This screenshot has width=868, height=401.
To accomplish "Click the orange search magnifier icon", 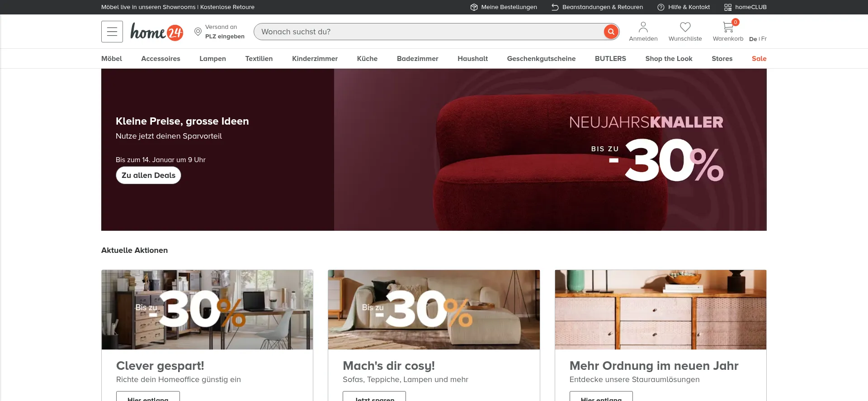I will 611,32.
